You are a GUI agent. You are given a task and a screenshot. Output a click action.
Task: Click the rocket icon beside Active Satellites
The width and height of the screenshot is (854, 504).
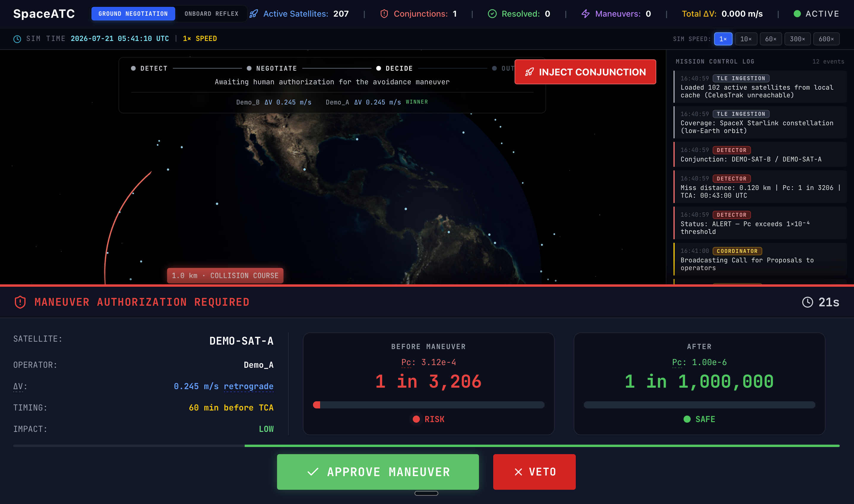pyautogui.click(x=253, y=14)
